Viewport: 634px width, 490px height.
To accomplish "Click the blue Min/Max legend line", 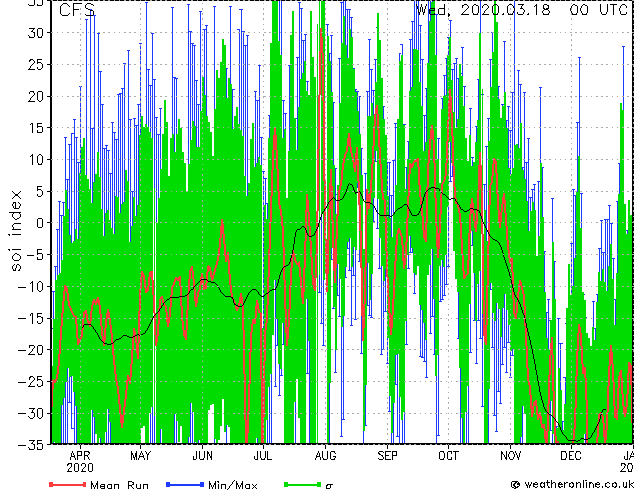I will [x=185, y=484].
